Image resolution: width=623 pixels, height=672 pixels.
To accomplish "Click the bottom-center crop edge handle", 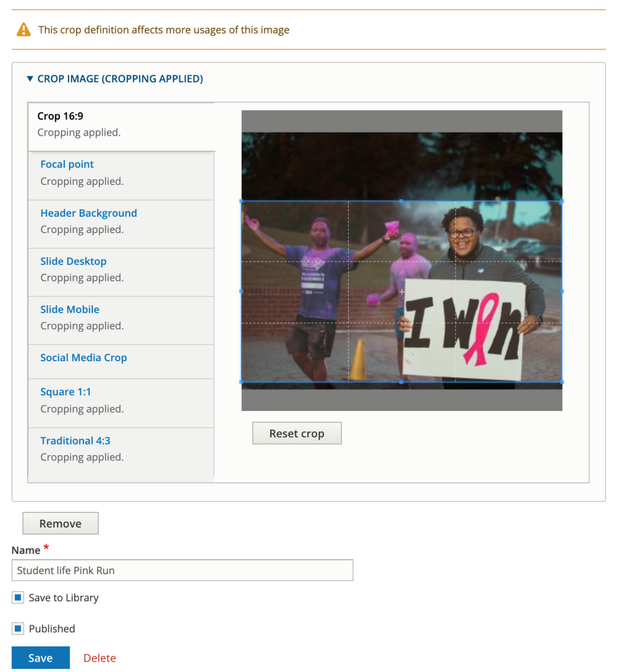I will [401, 382].
